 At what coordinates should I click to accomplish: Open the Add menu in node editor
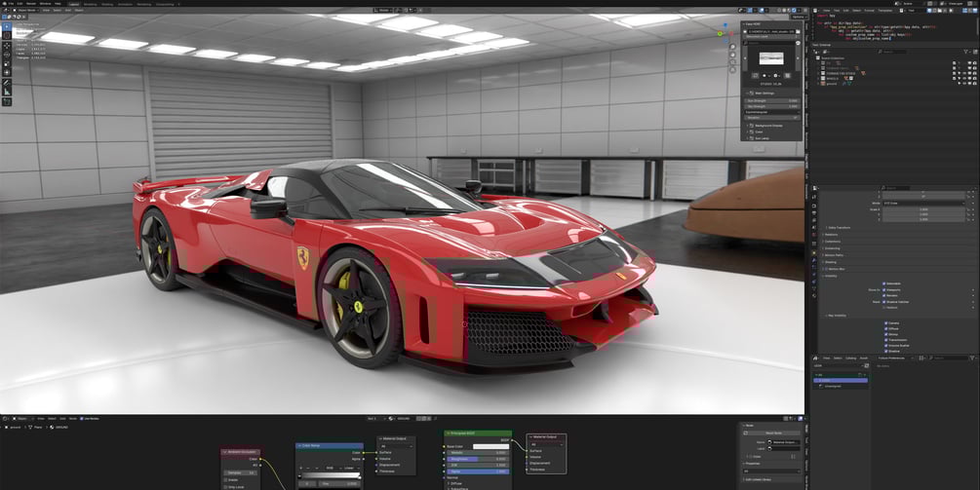pos(62,418)
